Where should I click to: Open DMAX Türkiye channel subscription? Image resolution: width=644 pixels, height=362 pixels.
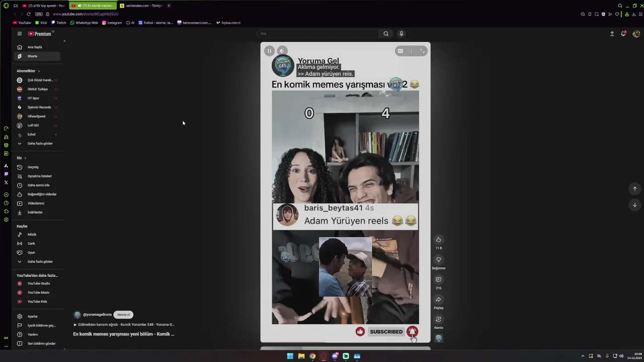point(37,89)
